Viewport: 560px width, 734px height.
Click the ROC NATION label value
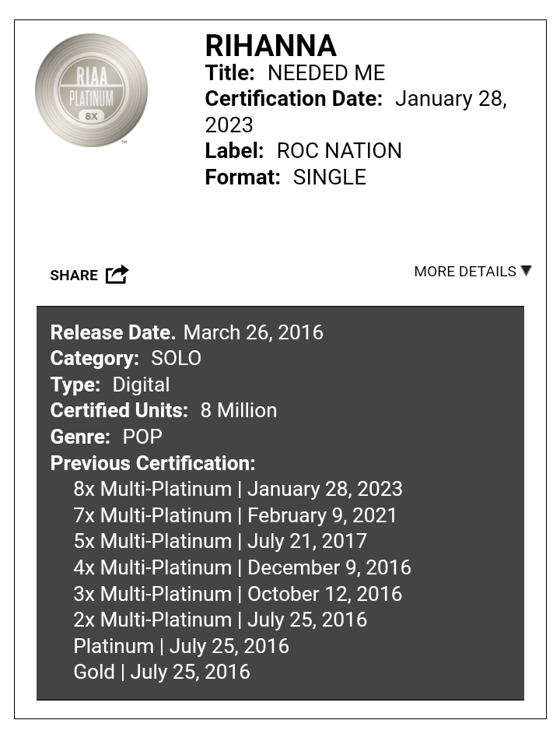click(x=339, y=151)
